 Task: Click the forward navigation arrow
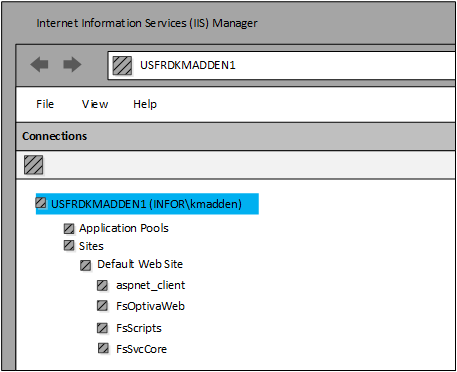[72, 64]
